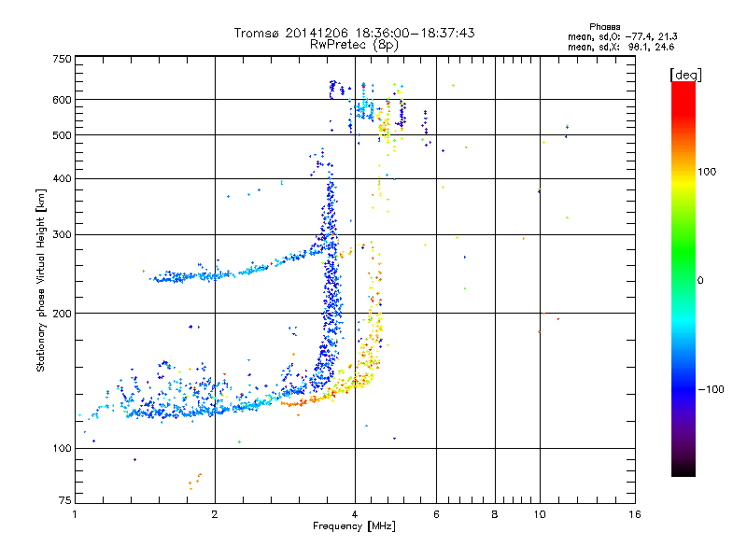
Task: Click the plot title "Tromsø 20141206 18:36:00-18:37:43"
Action: (354, 33)
